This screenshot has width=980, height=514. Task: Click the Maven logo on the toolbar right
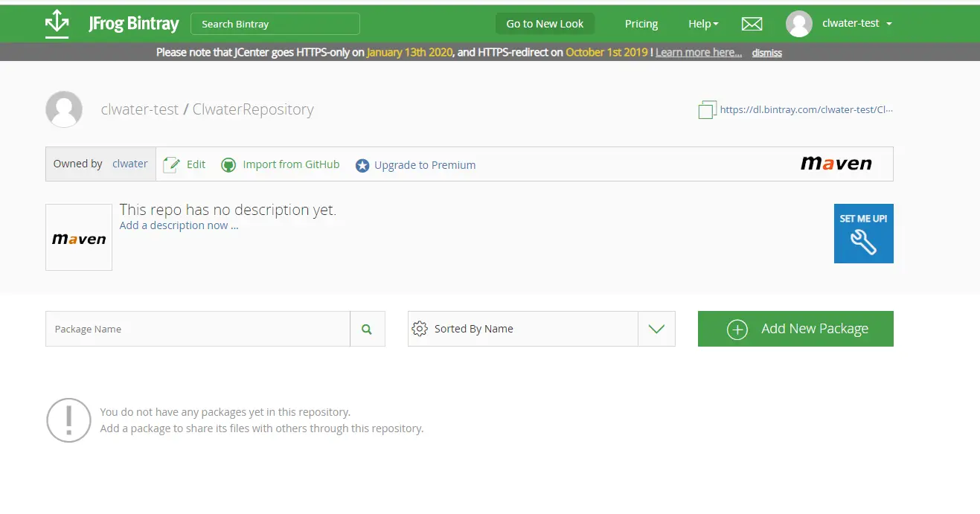click(836, 164)
